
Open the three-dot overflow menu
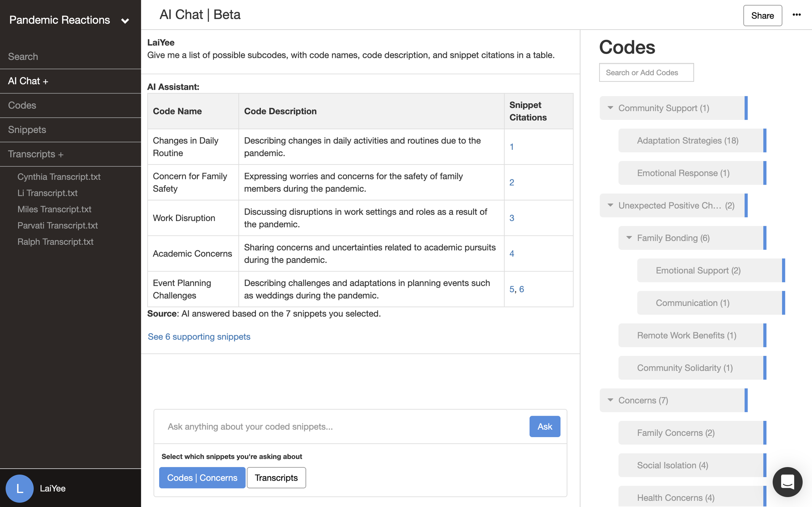tap(797, 14)
